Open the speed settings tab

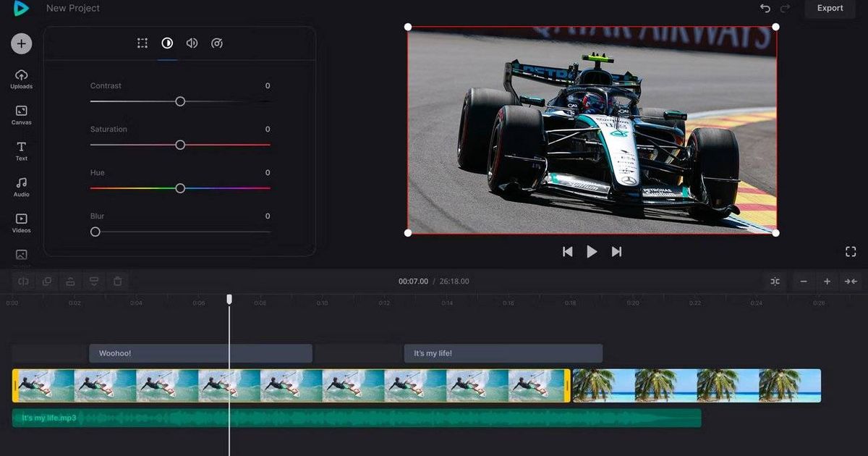click(x=216, y=43)
